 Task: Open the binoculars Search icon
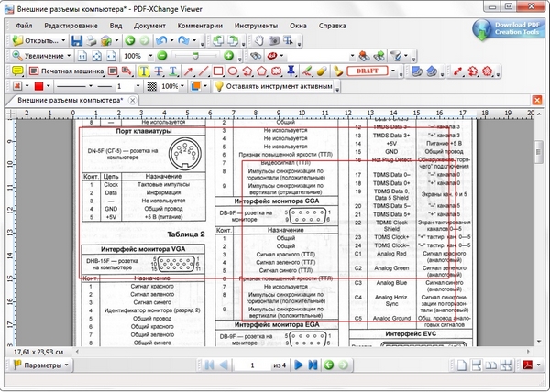pyautogui.click(x=256, y=56)
